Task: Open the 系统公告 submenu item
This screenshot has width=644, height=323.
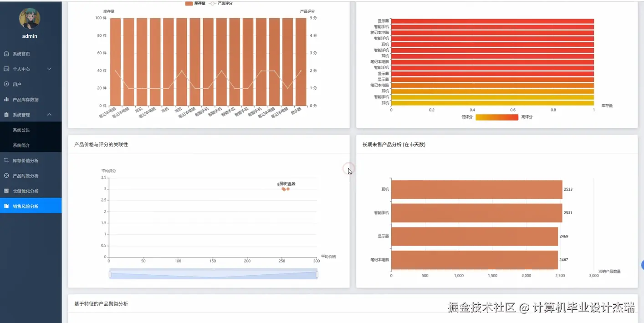Action: 31,130
